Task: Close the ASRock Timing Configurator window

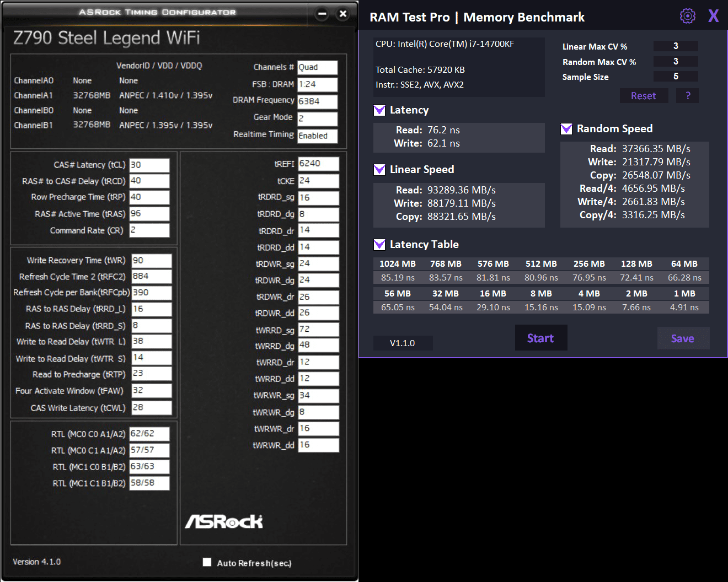Action: pyautogui.click(x=343, y=14)
